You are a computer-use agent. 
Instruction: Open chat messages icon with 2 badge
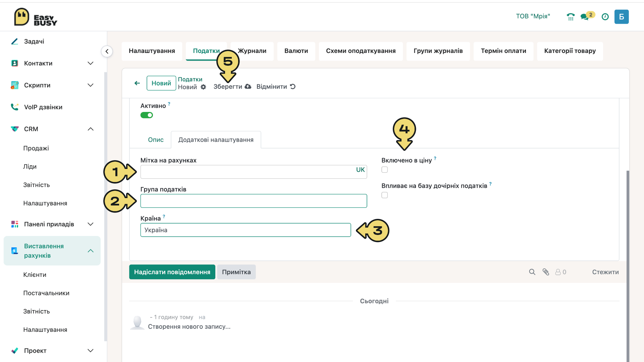click(x=588, y=16)
